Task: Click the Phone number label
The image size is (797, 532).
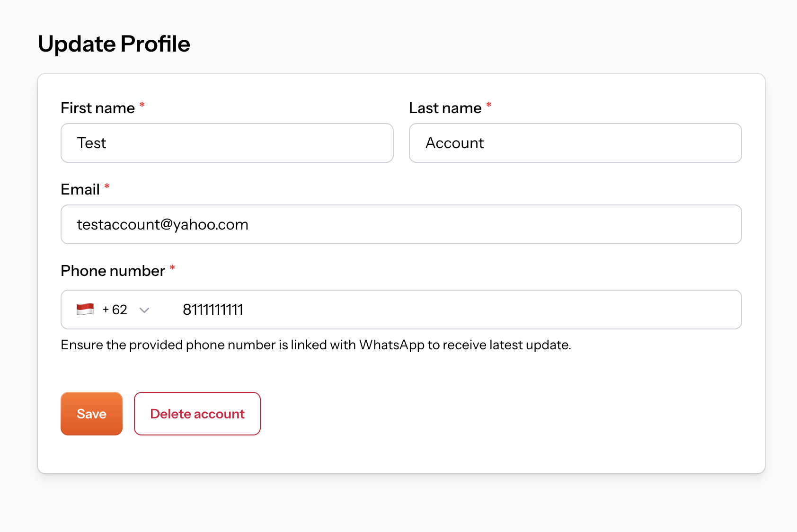Action: 113,271
